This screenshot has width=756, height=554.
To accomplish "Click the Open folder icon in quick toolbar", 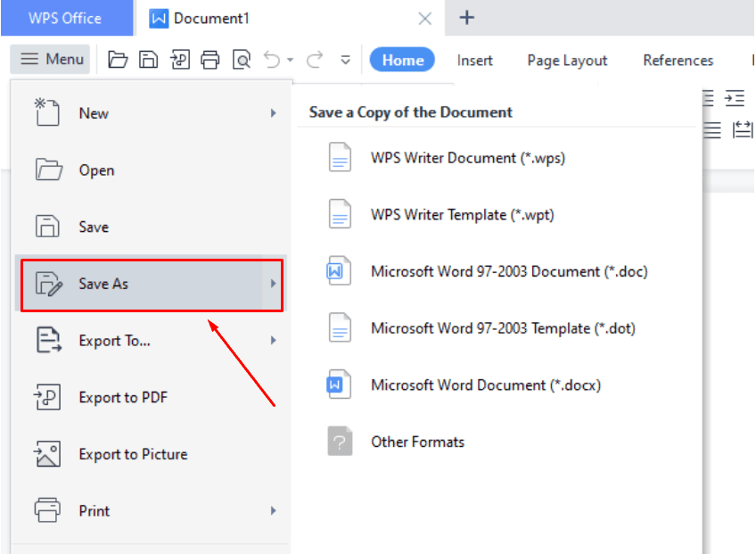I will click(x=118, y=60).
